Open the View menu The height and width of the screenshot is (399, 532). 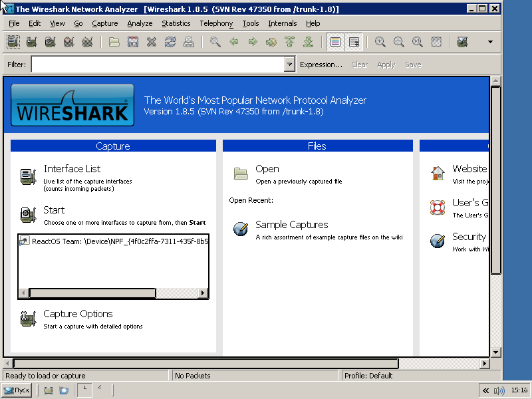(x=57, y=23)
